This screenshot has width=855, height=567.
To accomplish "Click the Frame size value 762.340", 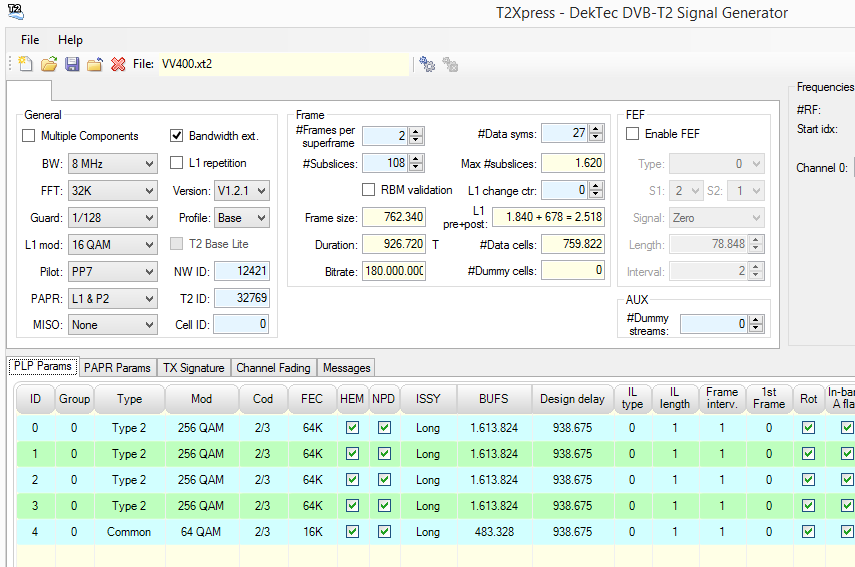I will point(394,217).
